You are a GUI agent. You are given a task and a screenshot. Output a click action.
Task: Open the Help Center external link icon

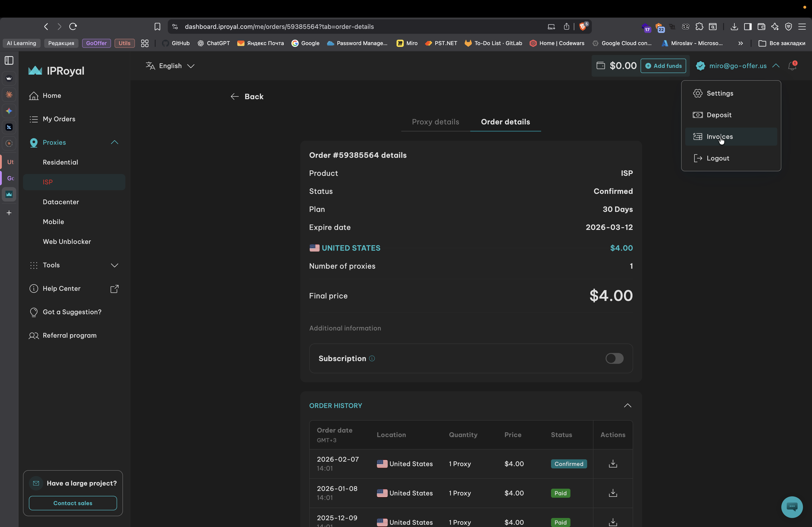(114, 289)
